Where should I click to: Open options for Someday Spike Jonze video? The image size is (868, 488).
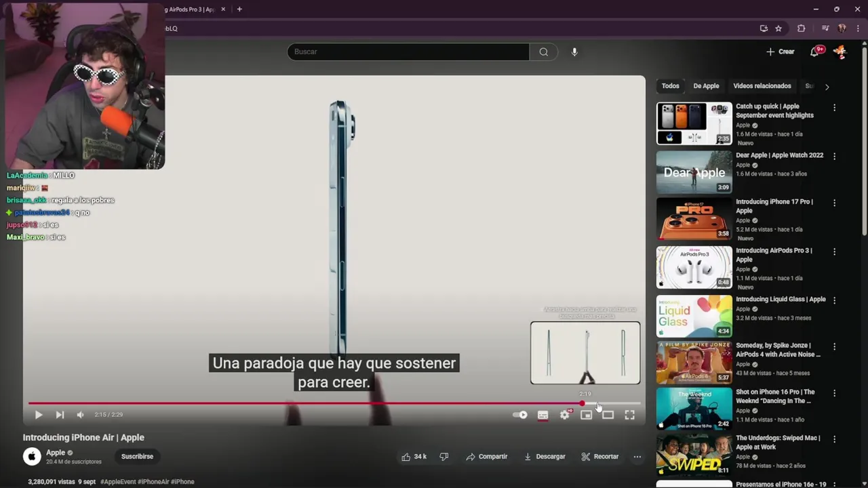(834, 346)
